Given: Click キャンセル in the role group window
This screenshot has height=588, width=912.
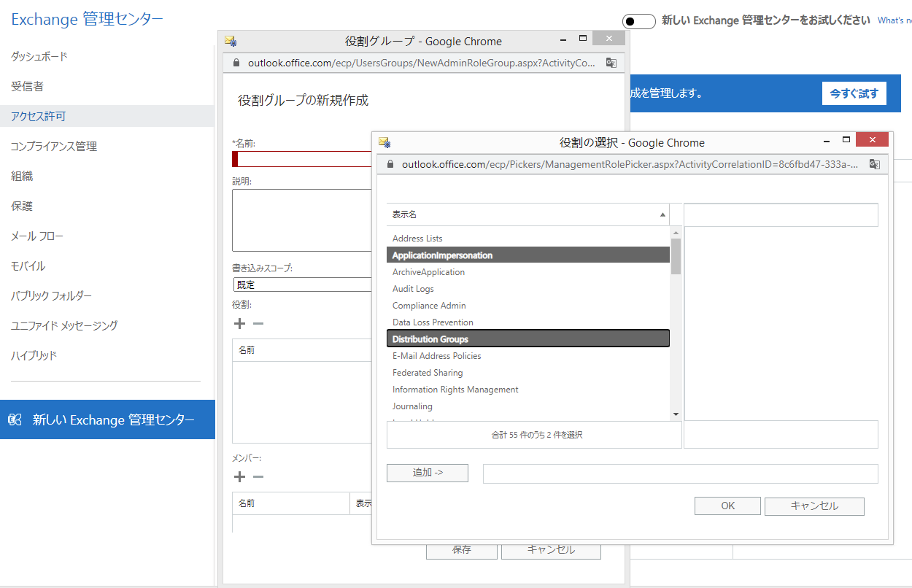Looking at the screenshot, I should 551,550.
